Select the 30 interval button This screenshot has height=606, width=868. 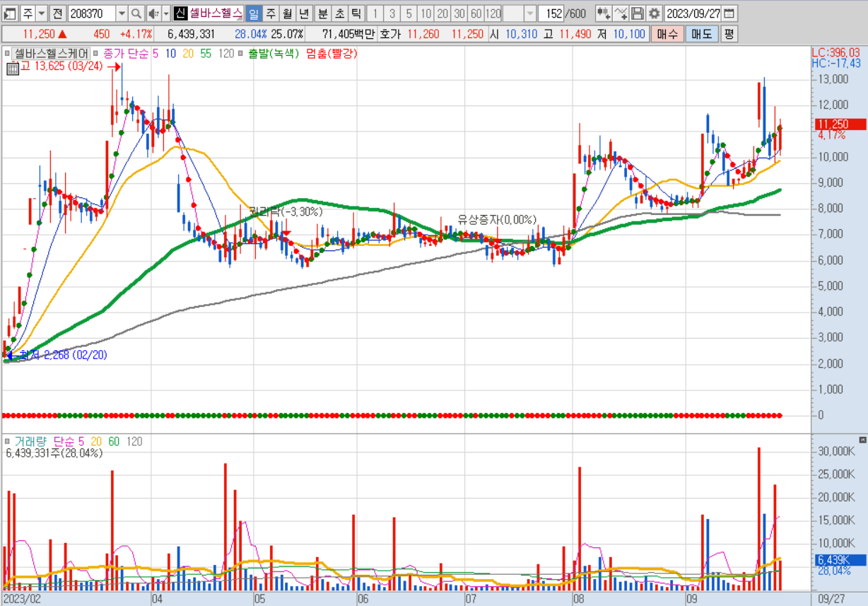pyautogui.click(x=459, y=13)
